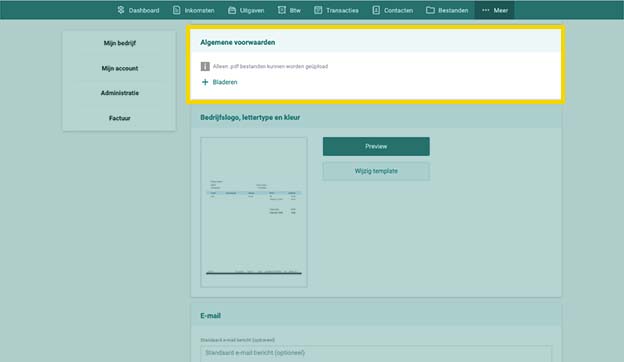This screenshot has width=624, height=362.
Task: Open the Meer menu
Action: click(x=495, y=10)
